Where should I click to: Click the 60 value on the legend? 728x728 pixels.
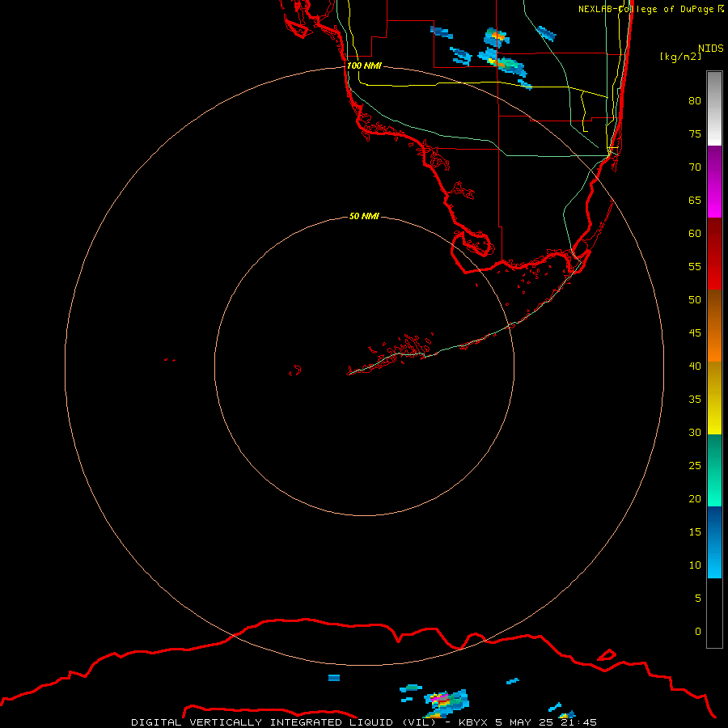(x=695, y=233)
